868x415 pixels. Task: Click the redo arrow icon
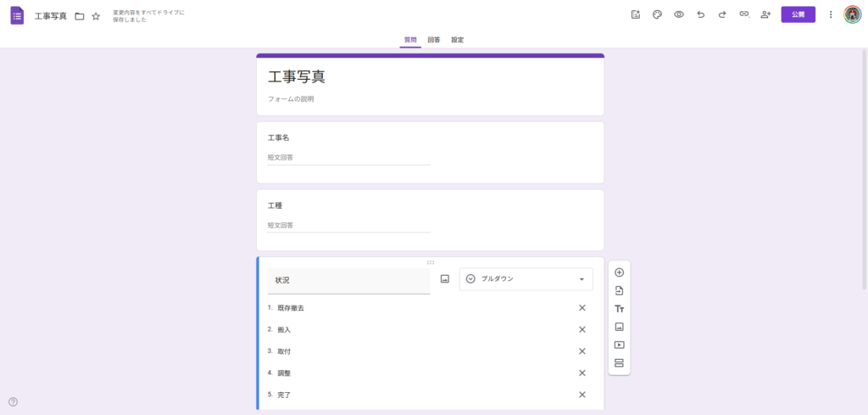[x=722, y=14]
